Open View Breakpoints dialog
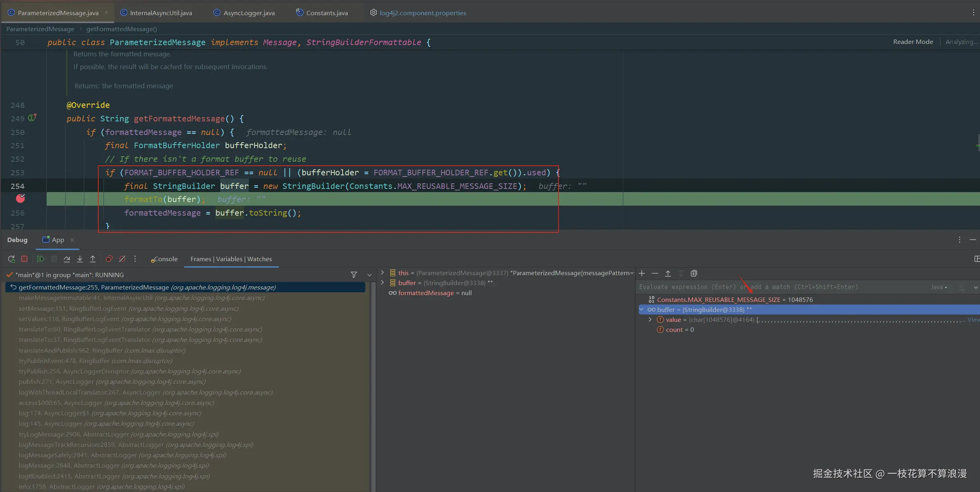The image size is (980, 492). click(109, 259)
